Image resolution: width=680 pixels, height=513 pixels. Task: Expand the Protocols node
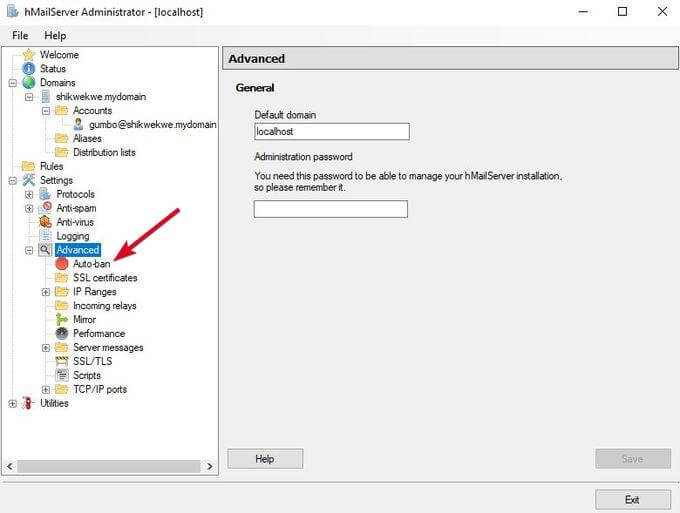pos(29,194)
